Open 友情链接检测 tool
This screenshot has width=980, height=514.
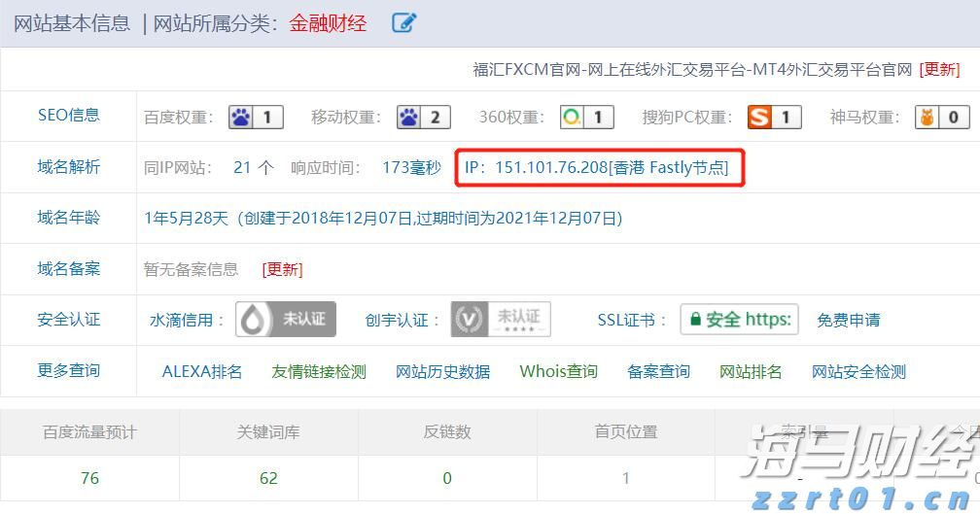tap(319, 371)
